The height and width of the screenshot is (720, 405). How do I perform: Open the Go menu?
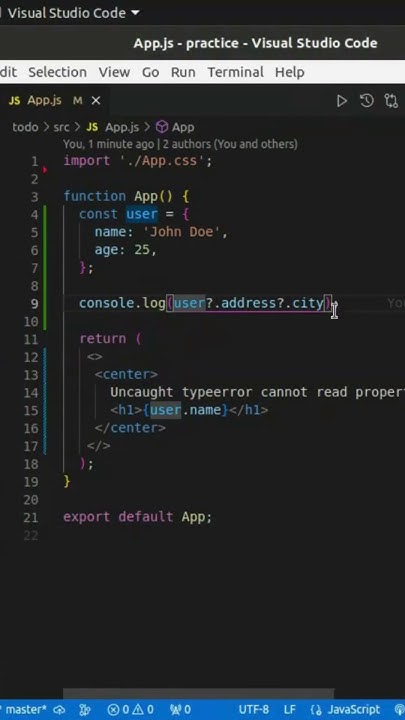(x=150, y=72)
